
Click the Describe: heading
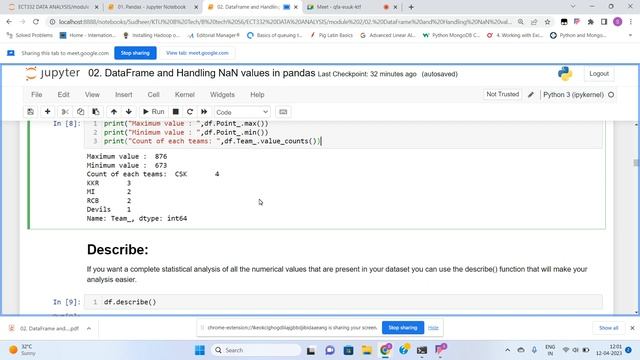pyautogui.click(x=118, y=250)
